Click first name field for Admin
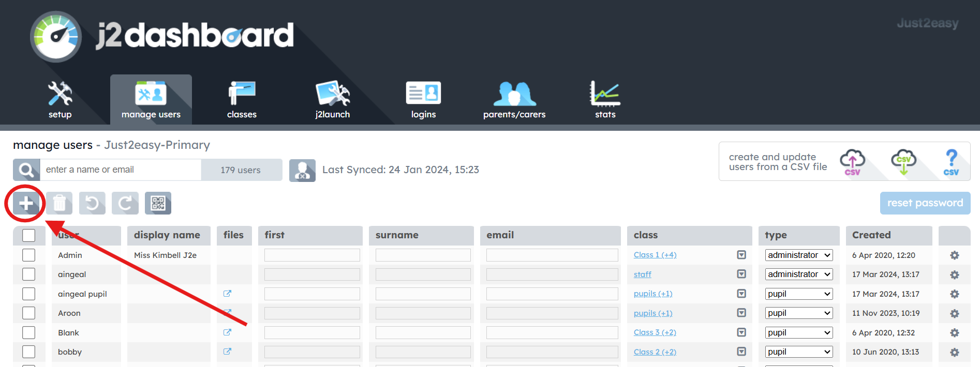Image resolution: width=980 pixels, height=367 pixels. pyautogui.click(x=312, y=255)
